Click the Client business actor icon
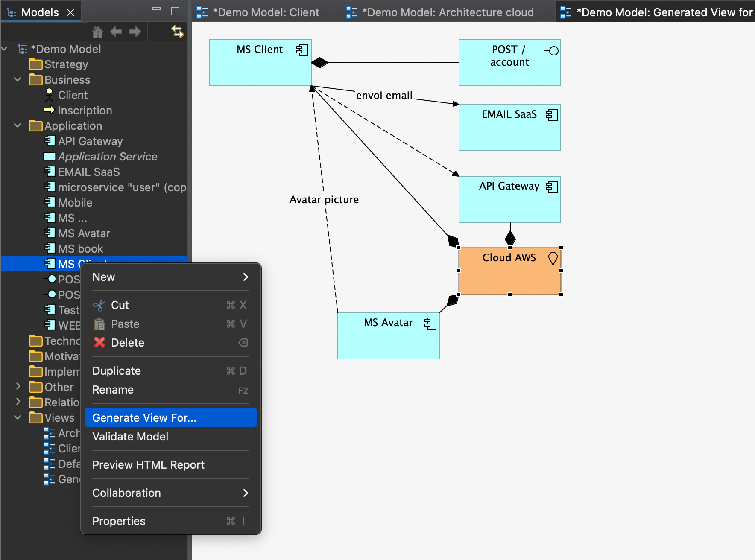This screenshot has width=755, height=560. tap(50, 95)
